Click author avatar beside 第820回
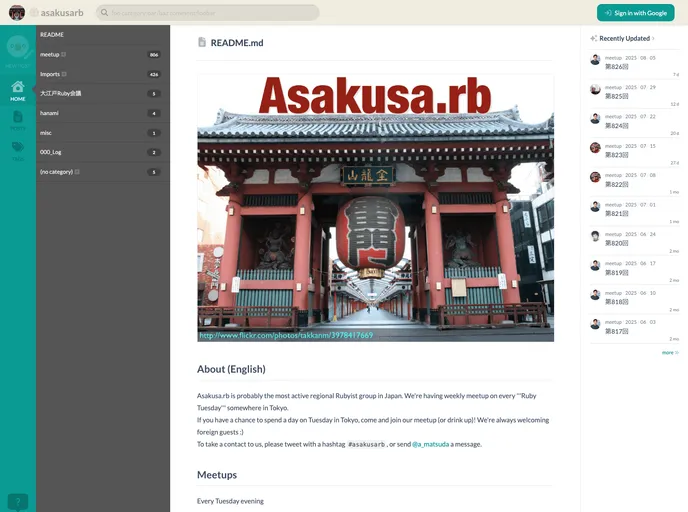The image size is (688, 512). (x=595, y=236)
